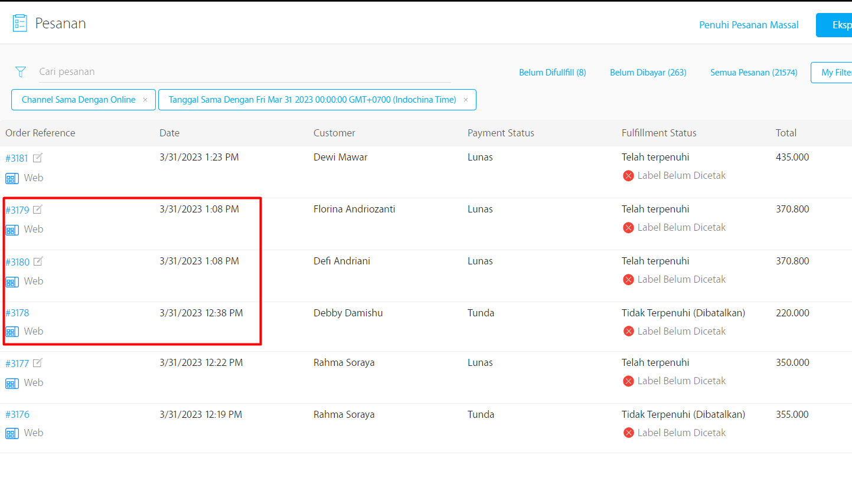Click the edit icon next to order #3181

click(38, 158)
